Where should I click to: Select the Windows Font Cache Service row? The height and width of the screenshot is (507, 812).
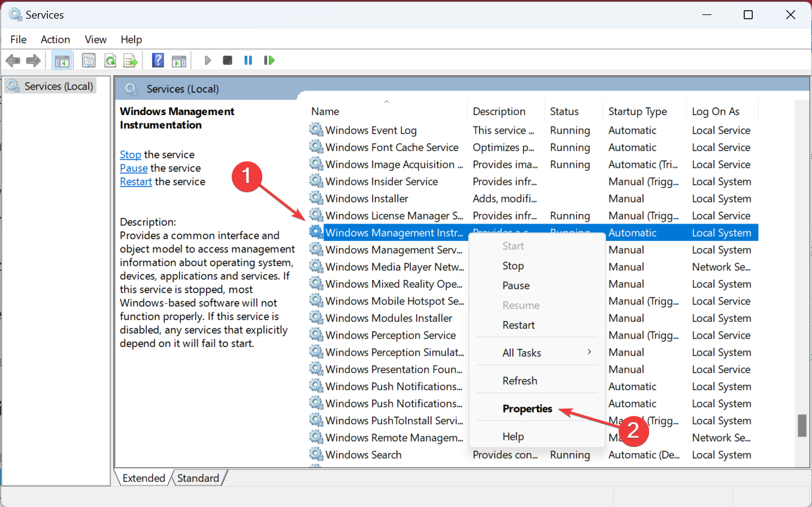(533, 147)
